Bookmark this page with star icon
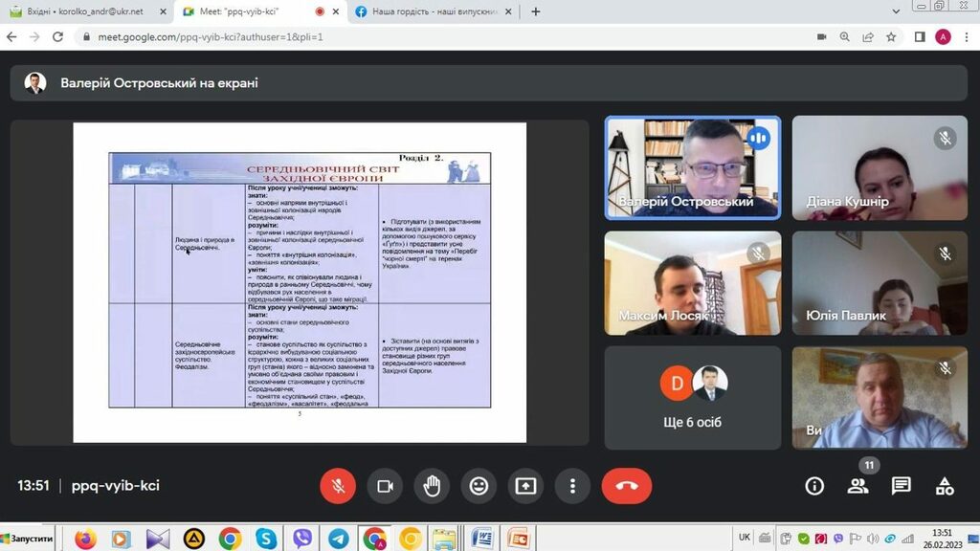Image resolution: width=980 pixels, height=551 pixels. click(x=891, y=36)
